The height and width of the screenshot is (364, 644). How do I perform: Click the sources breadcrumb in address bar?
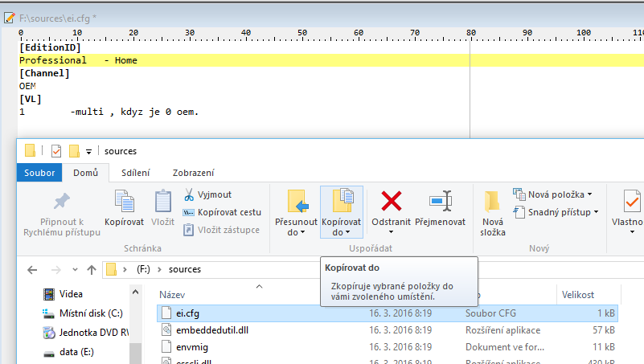[x=185, y=269]
